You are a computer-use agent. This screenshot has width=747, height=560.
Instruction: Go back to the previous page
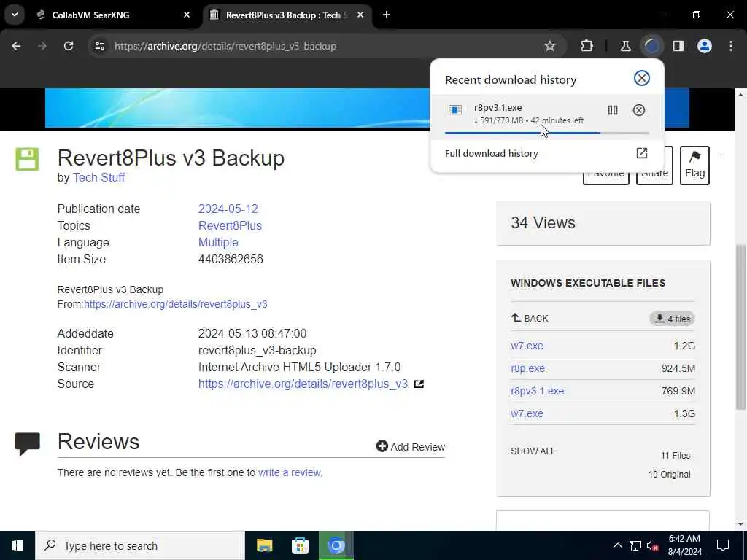[16, 46]
